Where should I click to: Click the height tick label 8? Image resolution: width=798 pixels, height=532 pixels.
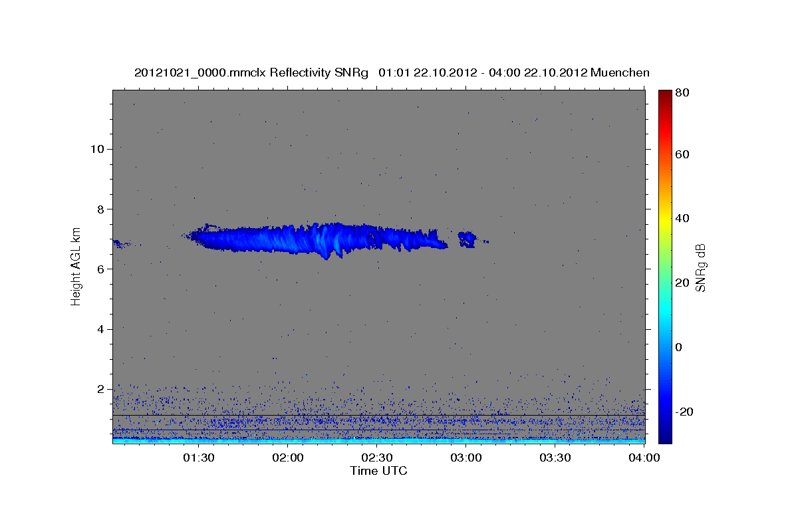click(x=100, y=209)
